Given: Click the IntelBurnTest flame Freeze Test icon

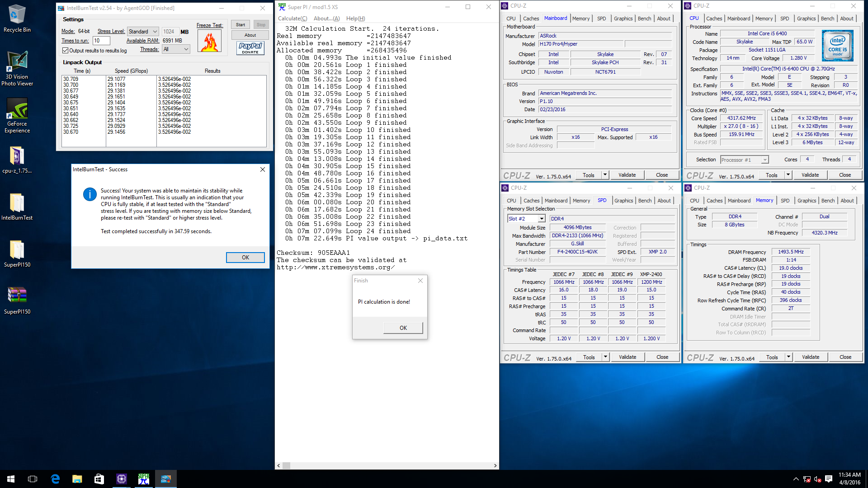Looking at the screenshot, I should click(x=209, y=42).
